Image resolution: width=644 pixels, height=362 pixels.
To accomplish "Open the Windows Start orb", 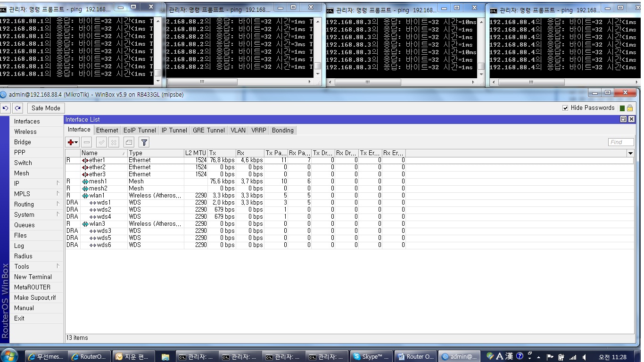I will pyautogui.click(x=9, y=355).
